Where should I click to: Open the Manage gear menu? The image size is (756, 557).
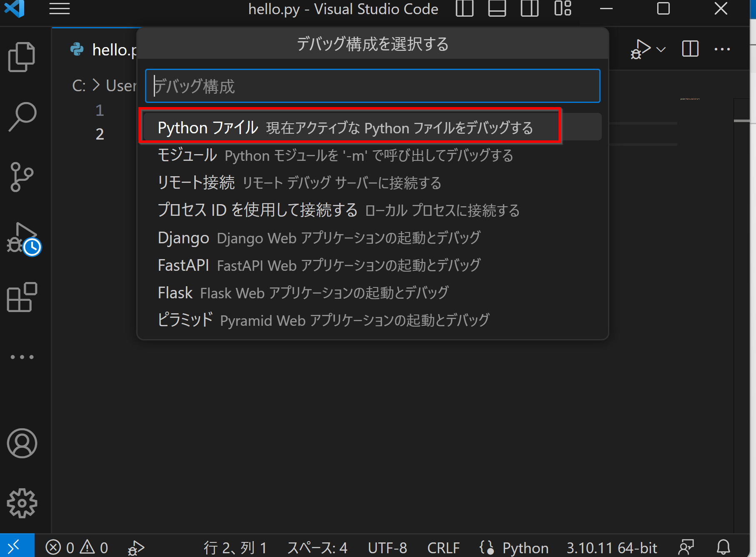22,503
